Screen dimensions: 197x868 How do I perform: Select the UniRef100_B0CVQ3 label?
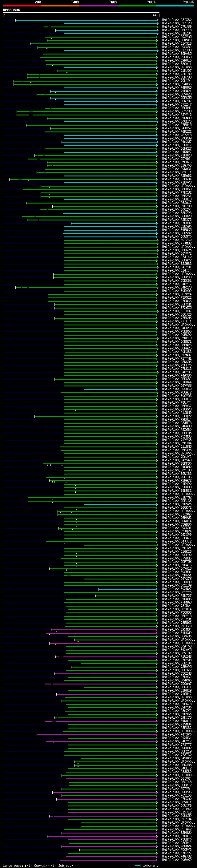pyautogui.click(x=177, y=396)
